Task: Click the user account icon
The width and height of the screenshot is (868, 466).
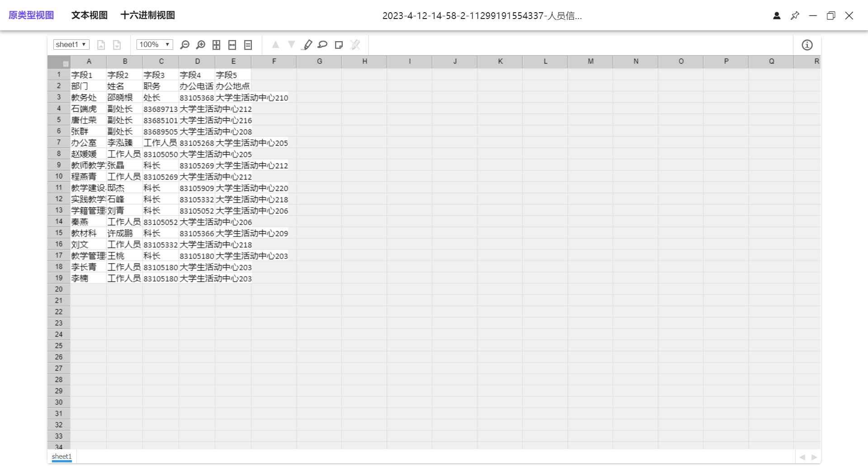Action: pyautogui.click(x=777, y=16)
